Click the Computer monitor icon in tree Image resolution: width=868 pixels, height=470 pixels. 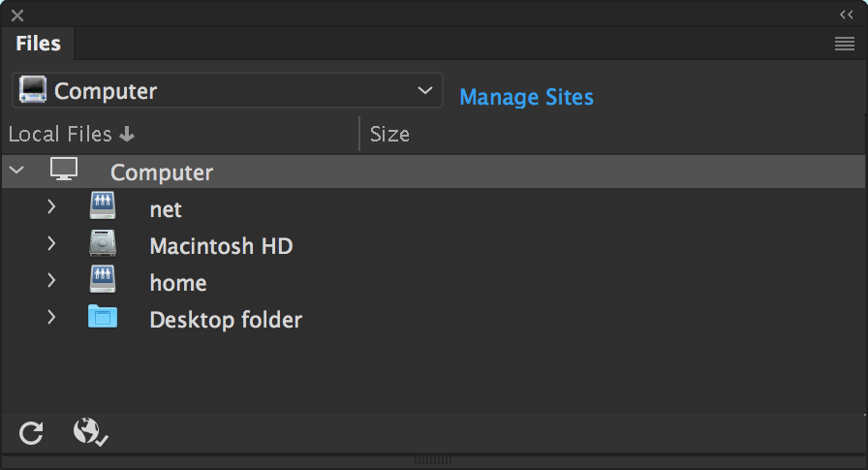64,171
